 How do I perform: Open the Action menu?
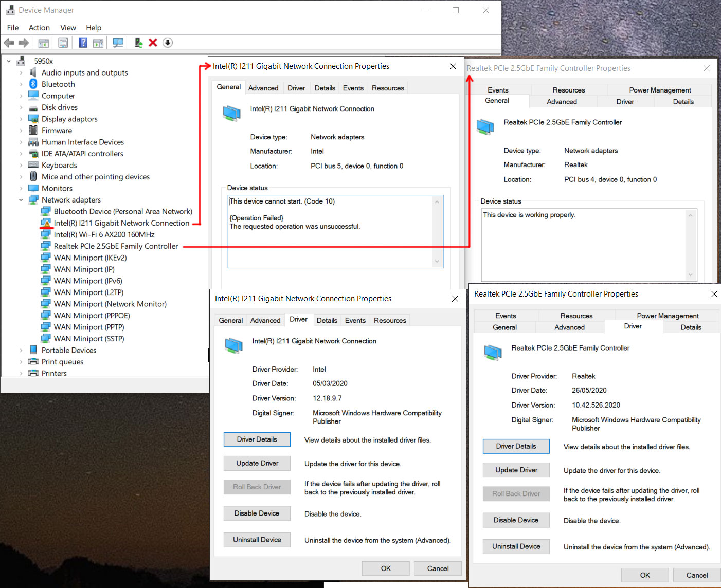click(39, 28)
